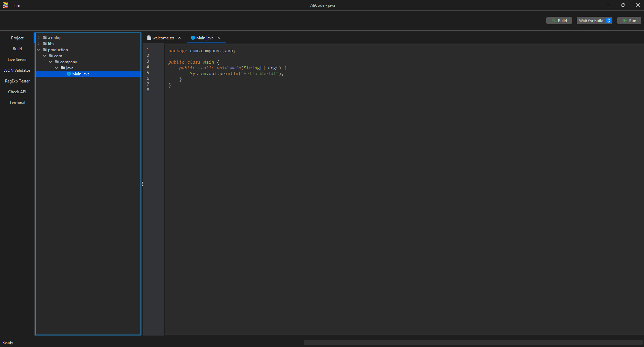Viewport: 644px width, 347px height.
Task: Switch to the welcome.txt tab
Action: 163,38
